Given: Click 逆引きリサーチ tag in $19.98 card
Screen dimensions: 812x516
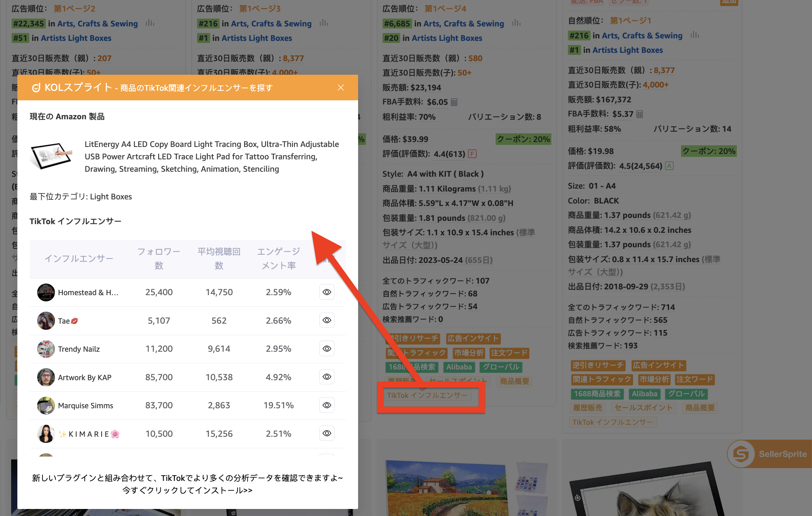Looking at the screenshot, I should coord(598,365).
